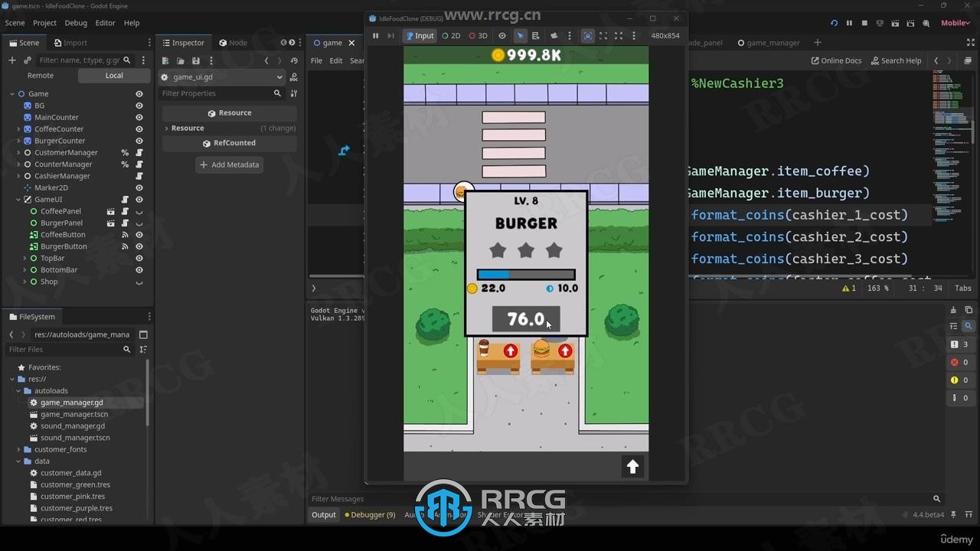Toggle visibility of MainCounter node
The width and height of the screenshot is (980, 551).
click(139, 117)
